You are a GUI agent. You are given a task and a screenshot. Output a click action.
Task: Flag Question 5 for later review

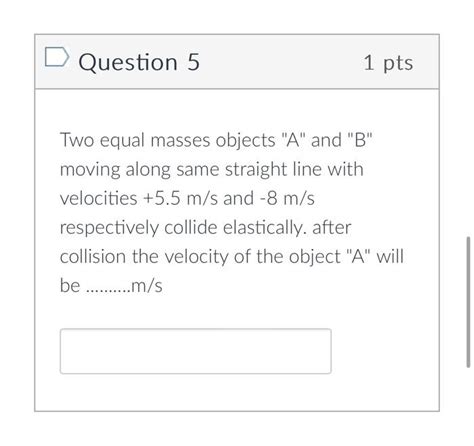(x=57, y=57)
